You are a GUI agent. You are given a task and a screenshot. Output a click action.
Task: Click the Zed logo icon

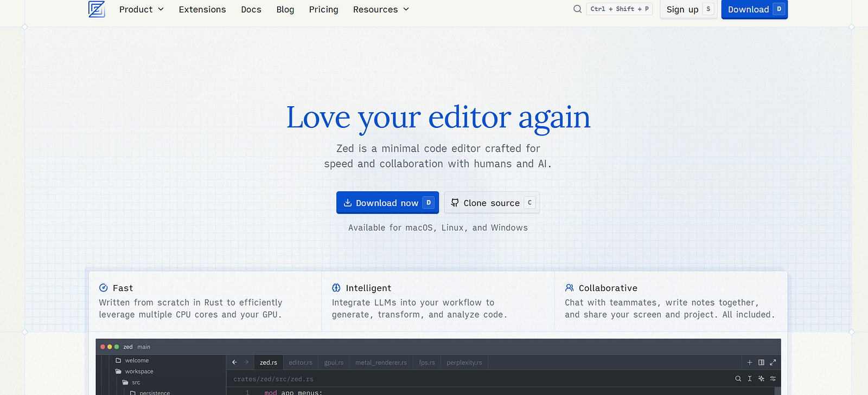tap(97, 9)
